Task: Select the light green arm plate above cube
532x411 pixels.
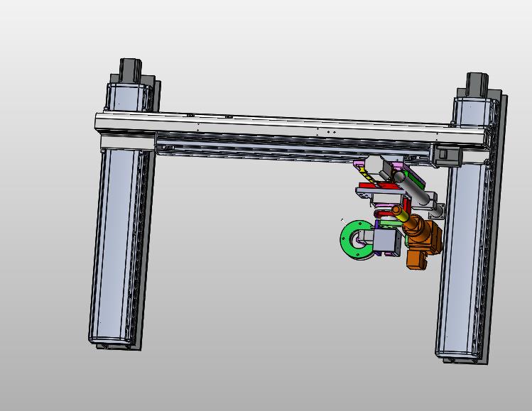Action: (392, 224)
